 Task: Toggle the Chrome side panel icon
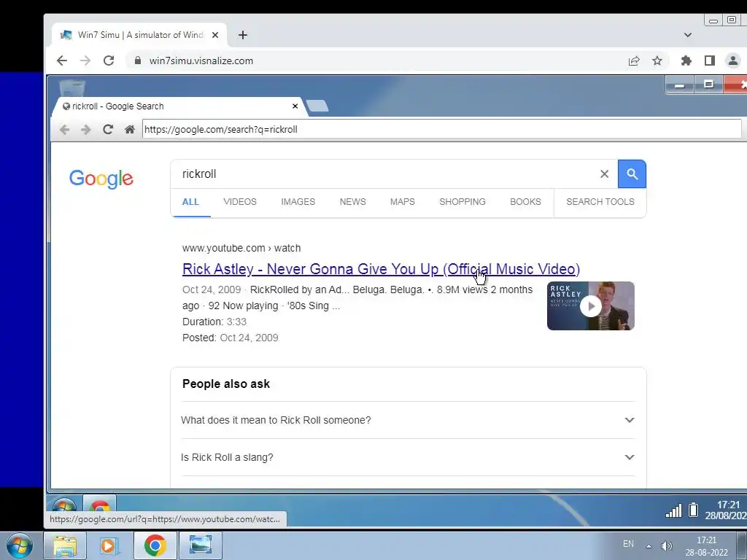[709, 61]
